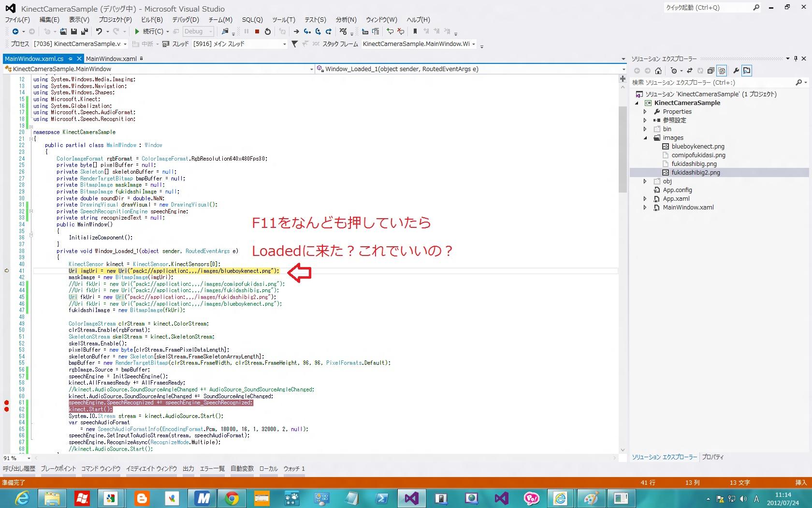Image resolution: width=812 pixels, height=508 pixels.
Task: Select blueboykenect.png in Solution Explorer
Action: [x=697, y=147]
